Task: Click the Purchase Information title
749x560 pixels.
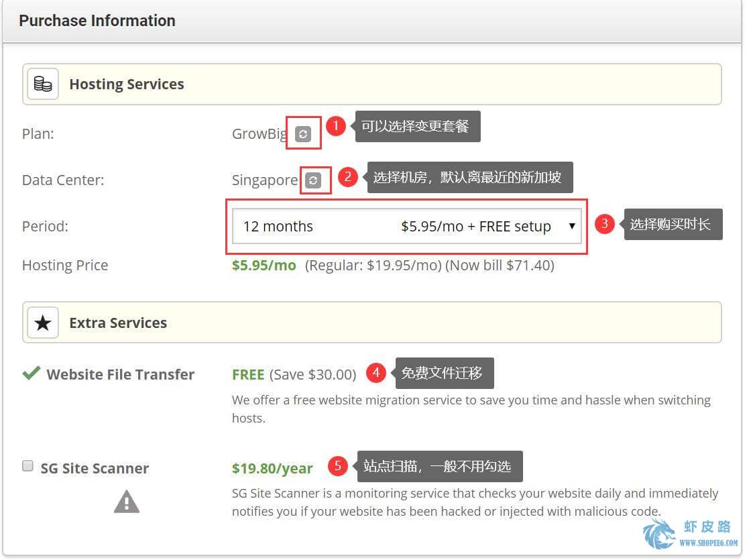Action: 97,21
